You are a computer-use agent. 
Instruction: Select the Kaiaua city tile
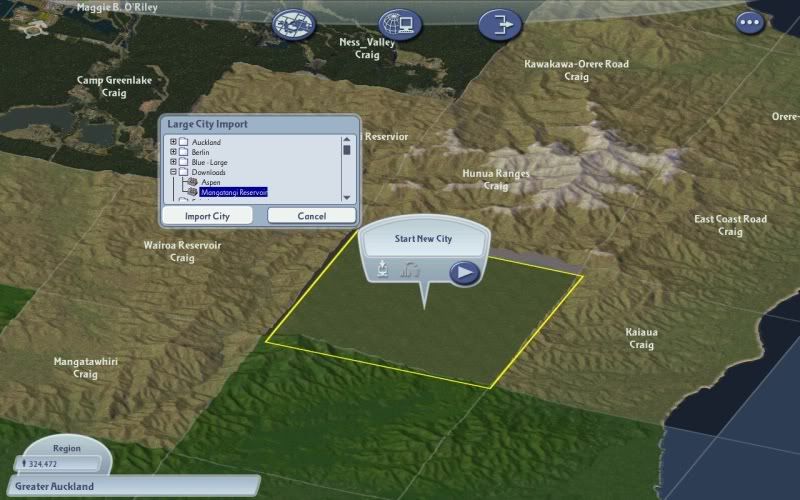point(641,338)
